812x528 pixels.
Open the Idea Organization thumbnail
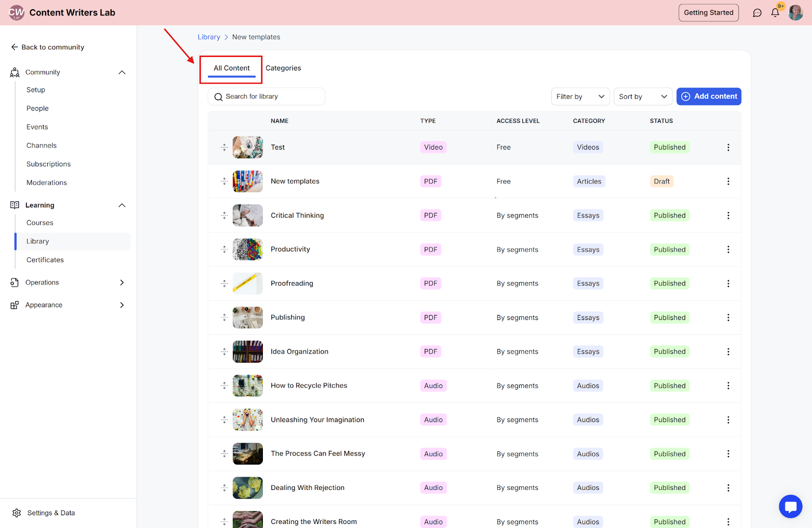coord(248,351)
